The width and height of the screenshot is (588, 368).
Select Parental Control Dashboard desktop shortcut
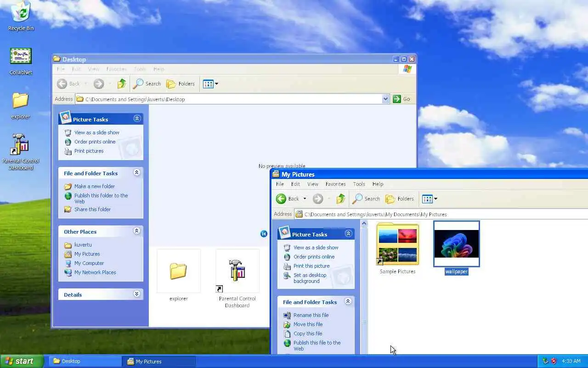pyautogui.click(x=21, y=152)
